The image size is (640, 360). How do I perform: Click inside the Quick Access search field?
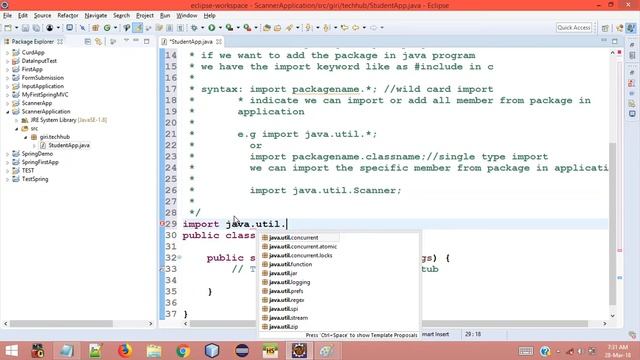[574, 27]
